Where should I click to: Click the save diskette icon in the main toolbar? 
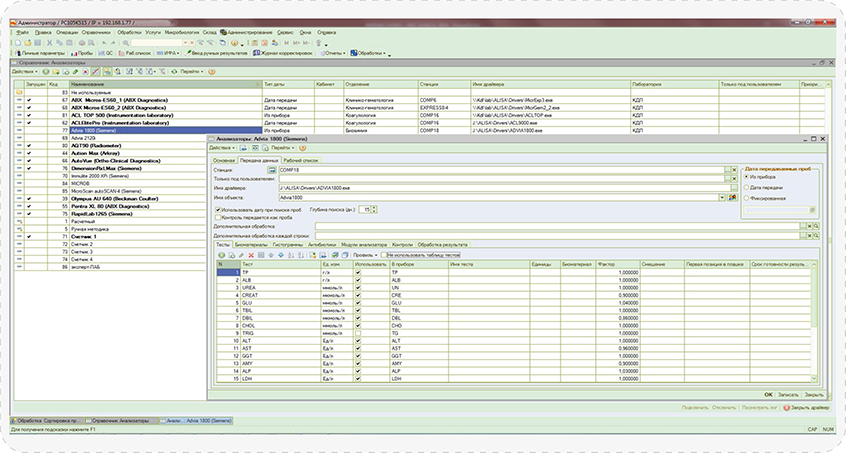tap(37, 43)
